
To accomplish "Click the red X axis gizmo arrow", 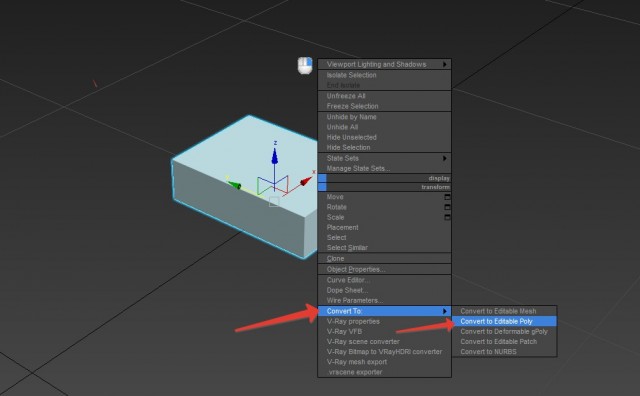I will click(x=306, y=181).
